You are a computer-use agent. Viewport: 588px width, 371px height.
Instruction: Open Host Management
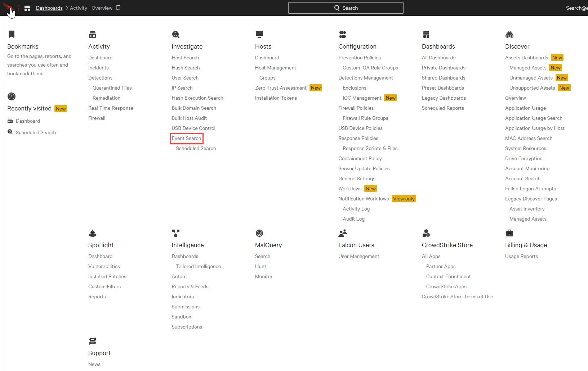pos(276,68)
